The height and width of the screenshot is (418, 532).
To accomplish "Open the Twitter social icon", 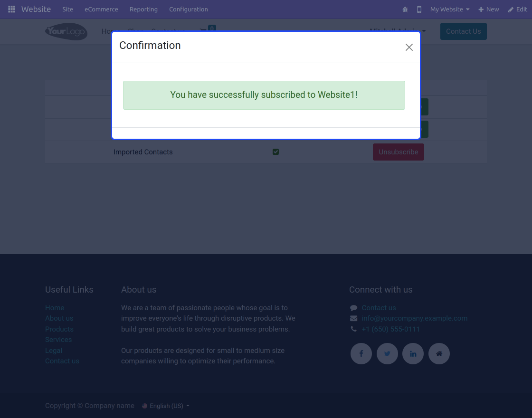I will [x=387, y=353].
